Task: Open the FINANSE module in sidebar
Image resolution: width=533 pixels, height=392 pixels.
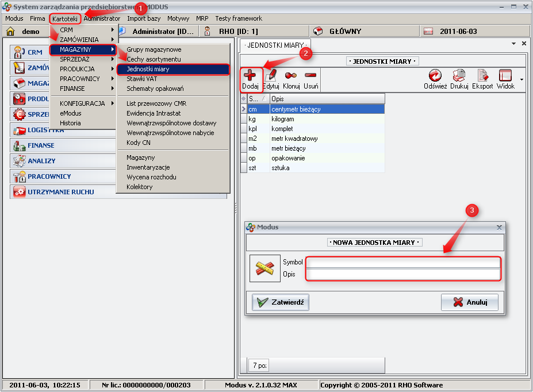Action: point(41,145)
